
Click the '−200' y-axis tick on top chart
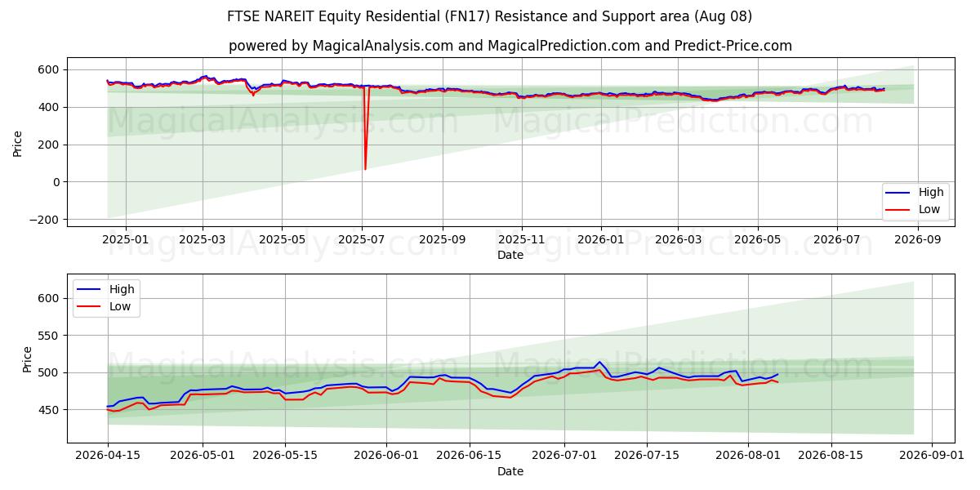[x=45, y=220]
